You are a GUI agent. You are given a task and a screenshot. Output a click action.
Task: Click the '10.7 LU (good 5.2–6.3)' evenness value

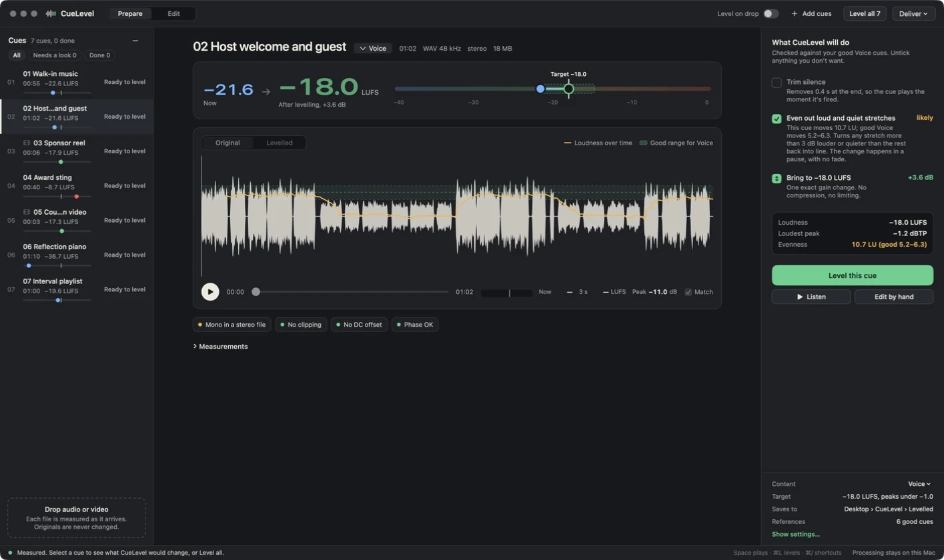tap(889, 245)
